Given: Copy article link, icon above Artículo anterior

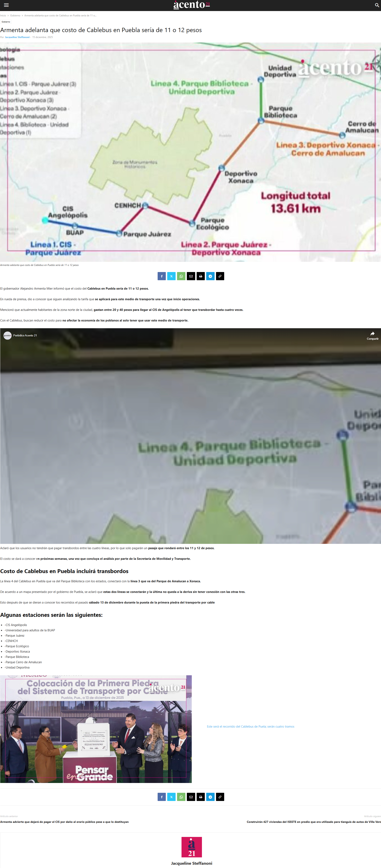Looking at the screenshot, I should (x=220, y=797).
